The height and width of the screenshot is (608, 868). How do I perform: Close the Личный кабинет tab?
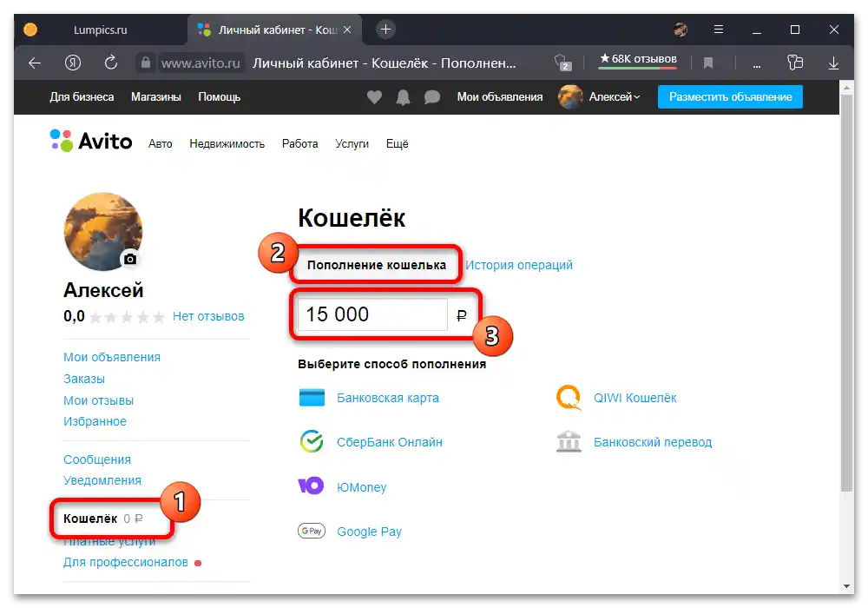347,30
